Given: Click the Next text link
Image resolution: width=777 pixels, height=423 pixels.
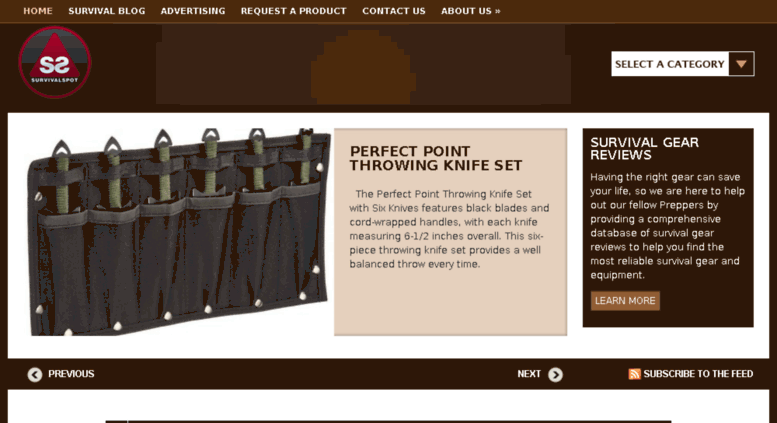Looking at the screenshot, I should tap(529, 374).
